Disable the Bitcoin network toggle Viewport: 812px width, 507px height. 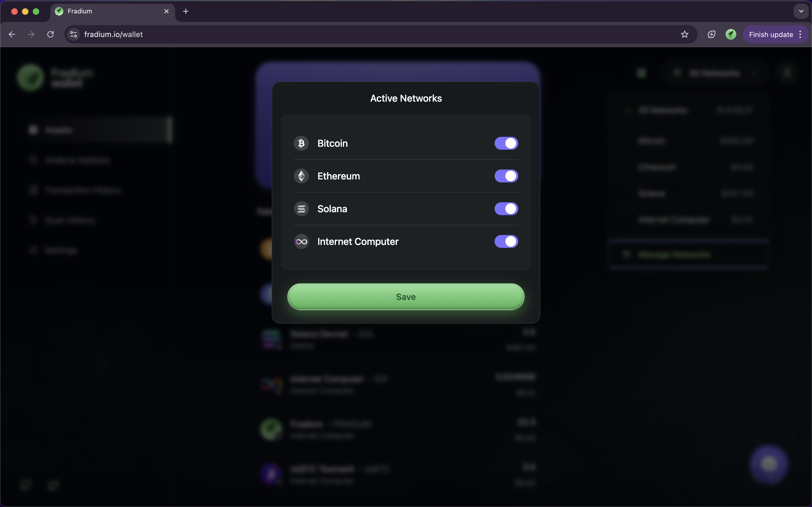coord(506,144)
